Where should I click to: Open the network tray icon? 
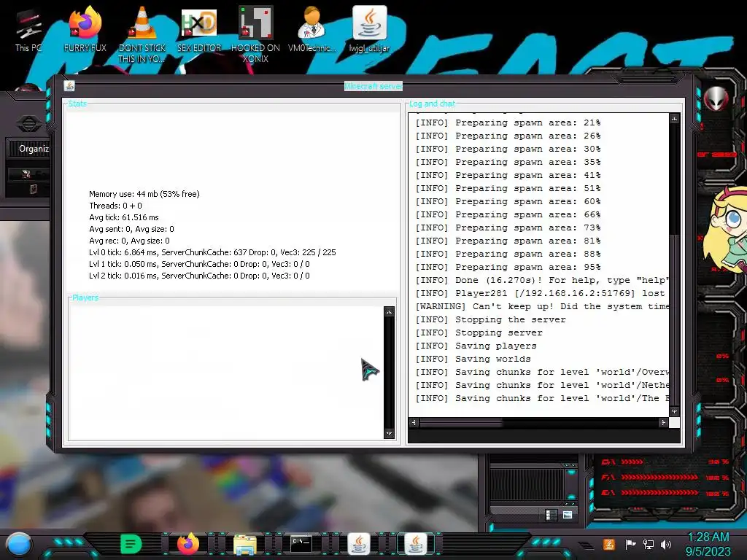(x=649, y=544)
